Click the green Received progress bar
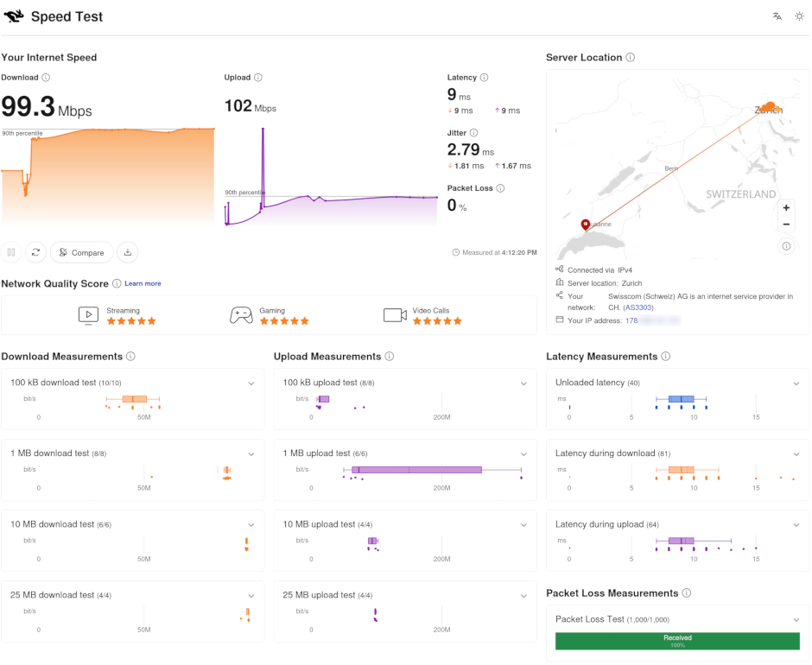 677,641
